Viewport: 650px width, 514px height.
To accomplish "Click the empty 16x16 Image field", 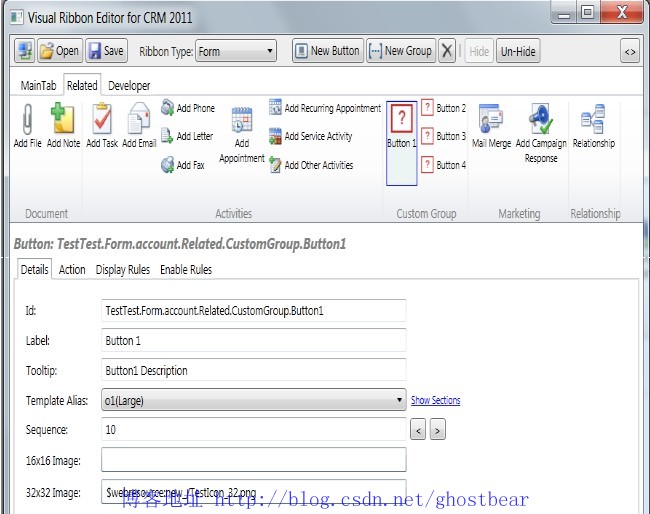I will 254,459.
